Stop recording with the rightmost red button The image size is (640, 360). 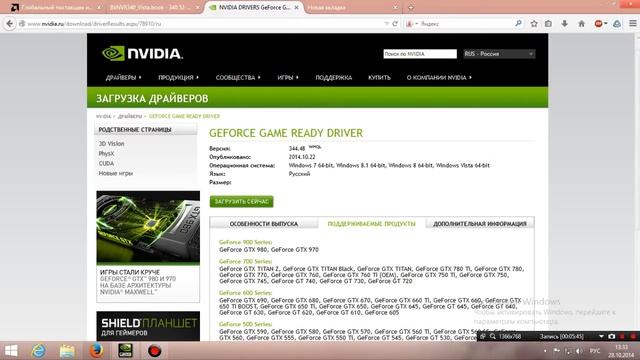pyautogui.click(x=633, y=336)
